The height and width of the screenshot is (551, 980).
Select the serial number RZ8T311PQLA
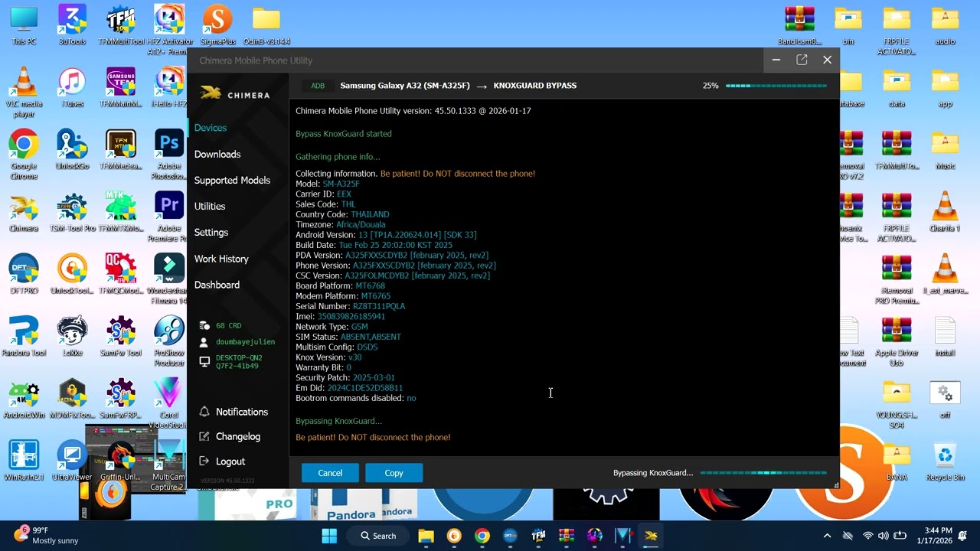point(379,306)
